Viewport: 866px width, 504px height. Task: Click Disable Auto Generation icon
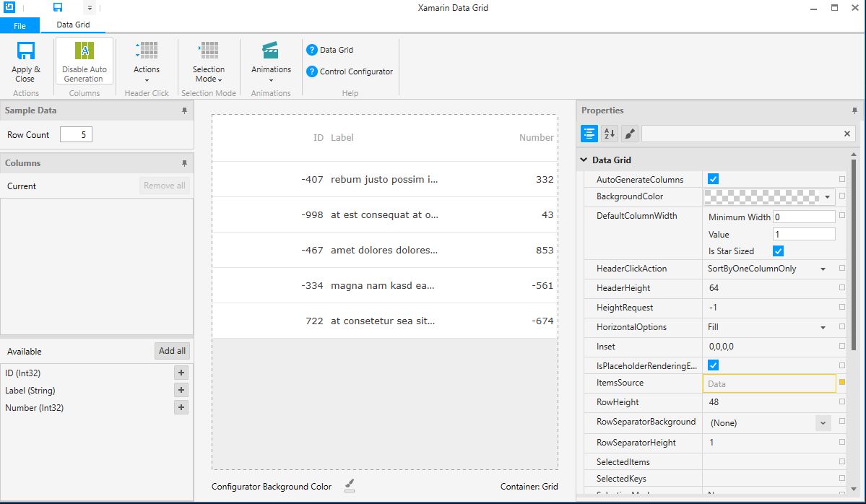tap(85, 52)
